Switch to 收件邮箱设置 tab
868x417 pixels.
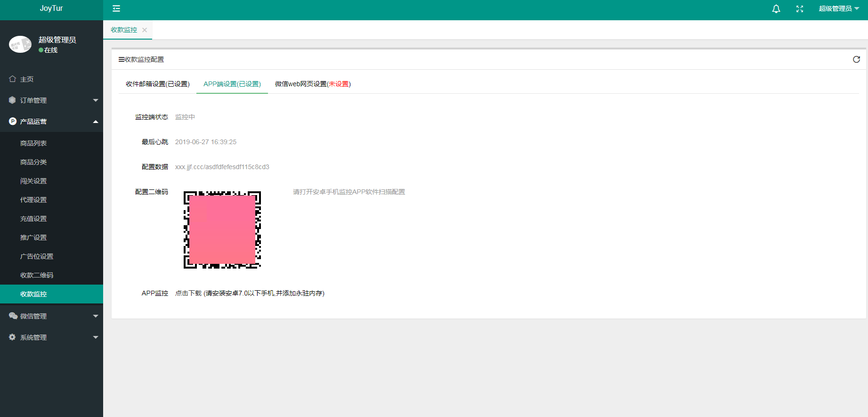click(x=157, y=84)
